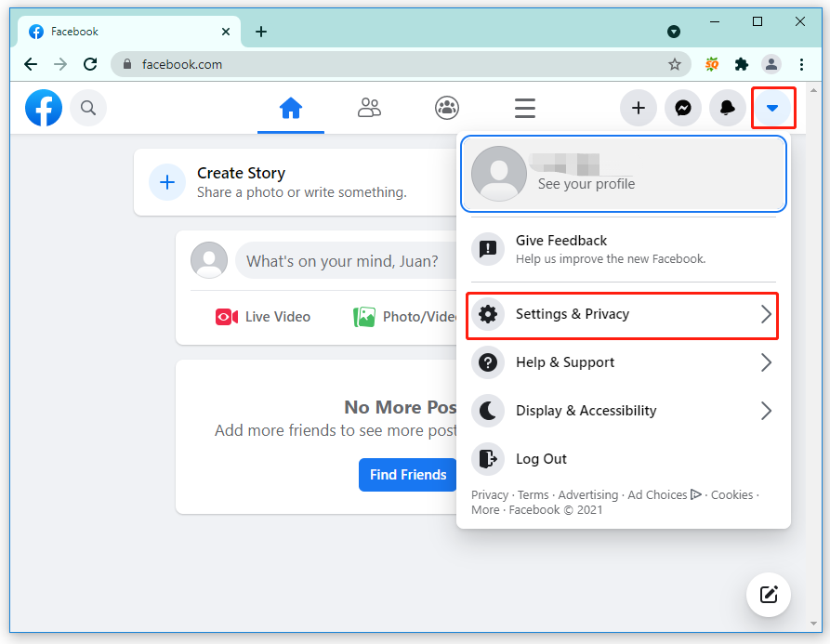Image resolution: width=830 pixels, height=644 pixels.
Task: Click the Display & Accessibility moon icon
Action: tap(488, 411)
